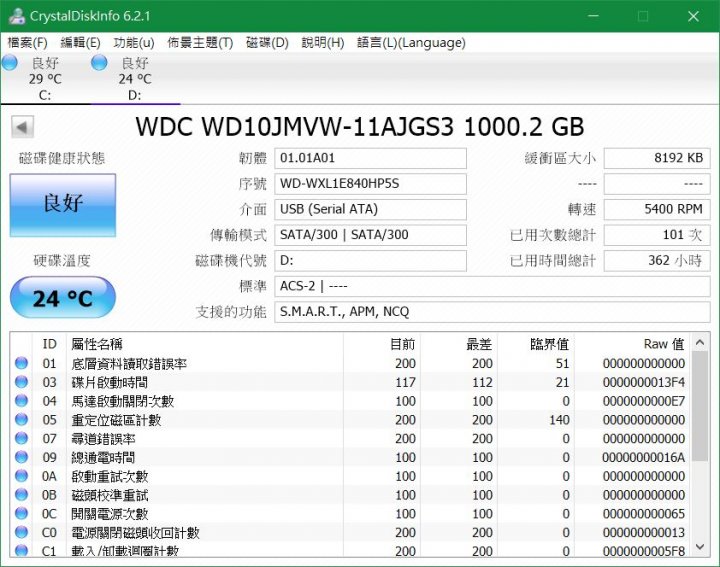Image resolution: width=720 pixels, height=567 pixels.
Task: Select attribute row 開關電源次數
Action: pos(351,514)
